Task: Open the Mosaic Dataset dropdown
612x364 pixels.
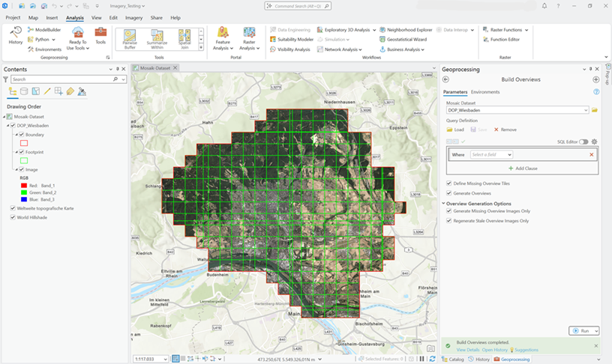Action: point(586,110)
